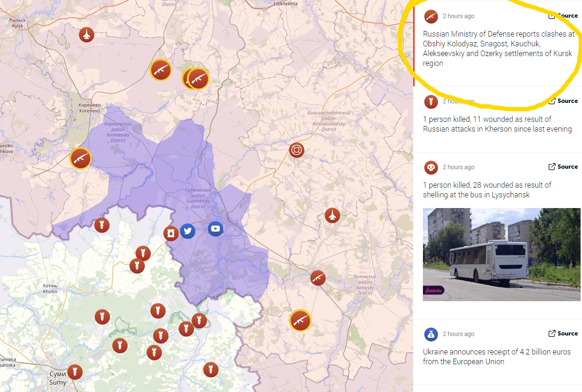Click the skull icon in the news feed
The image size is (582, 392).
[431, 167]
